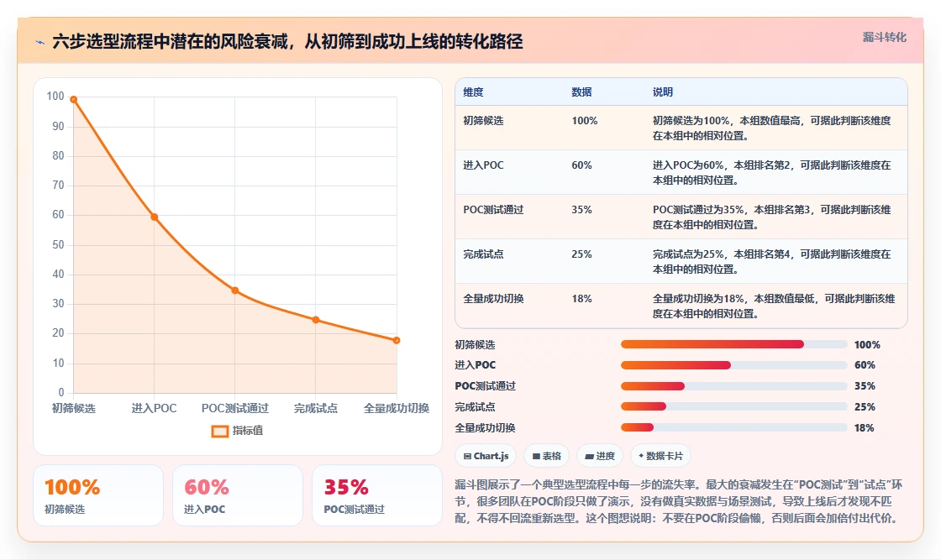Click the chart data point at 进入POC
The height and width of the screenshot is (560, 941).
coord(155,217)
